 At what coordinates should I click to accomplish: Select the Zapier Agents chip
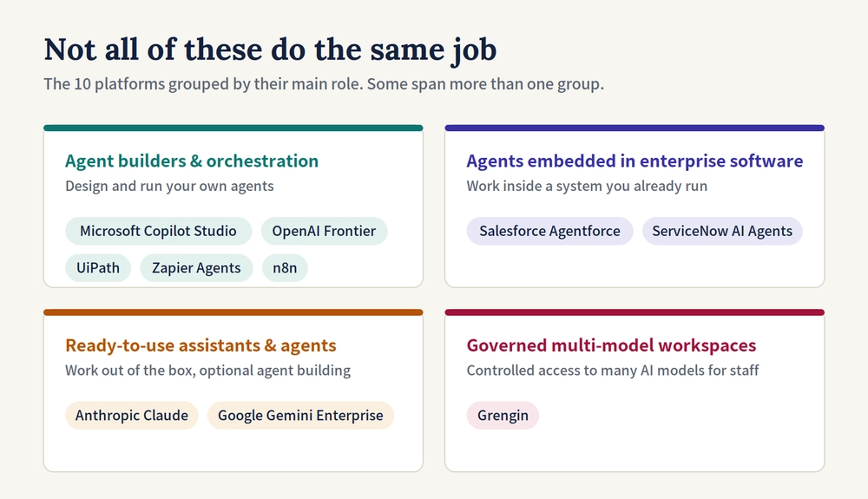click(x=196, y=268)
